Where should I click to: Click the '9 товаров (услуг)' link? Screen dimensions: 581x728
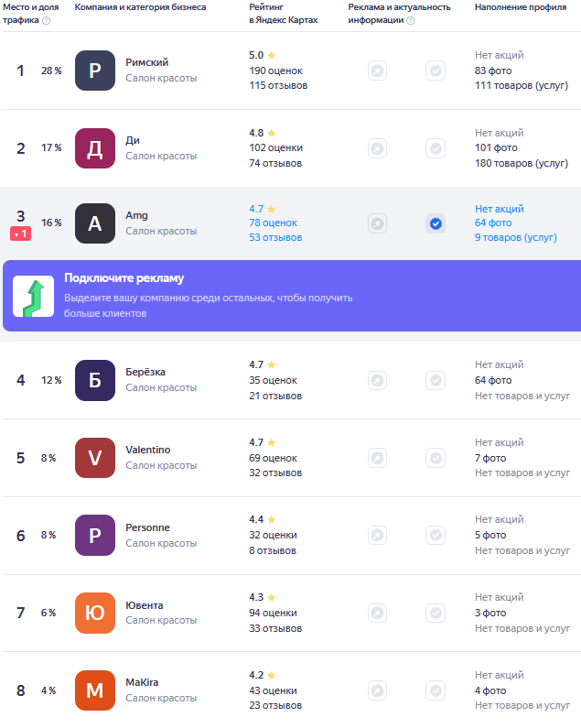pyautogui.click(x=515, y=237)
